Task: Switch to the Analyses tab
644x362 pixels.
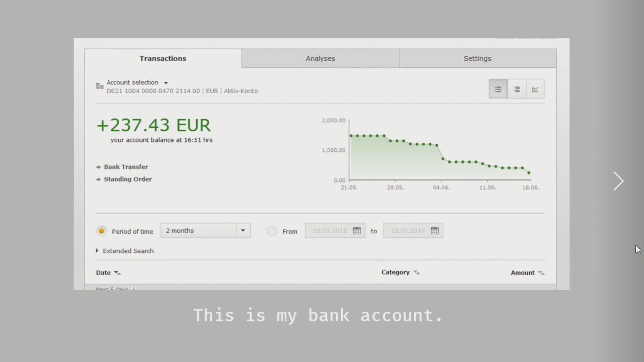Action: tap(321, 58)
